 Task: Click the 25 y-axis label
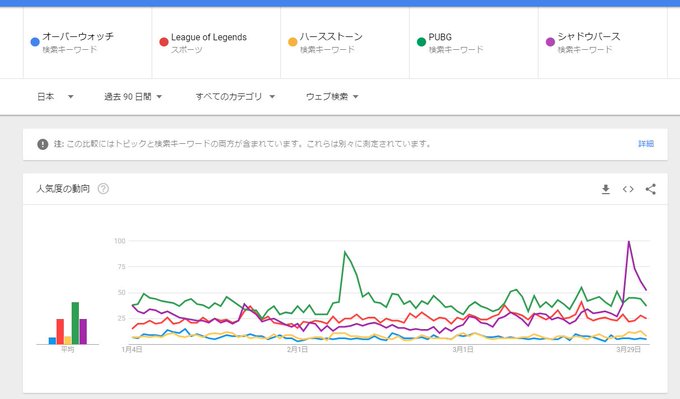point(121,318)
